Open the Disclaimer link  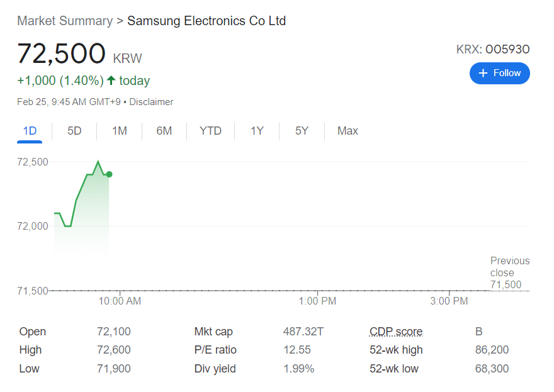(x=151, y=102)
